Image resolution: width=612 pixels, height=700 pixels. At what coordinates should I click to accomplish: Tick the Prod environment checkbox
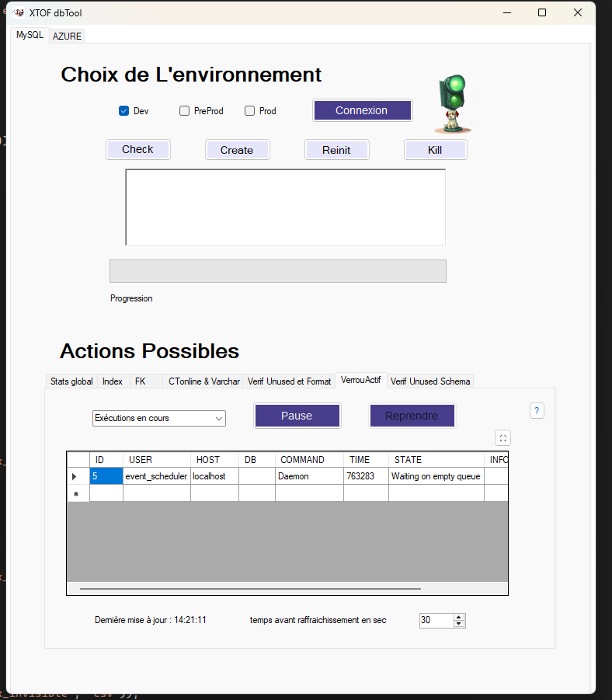(x=249, y=111)
